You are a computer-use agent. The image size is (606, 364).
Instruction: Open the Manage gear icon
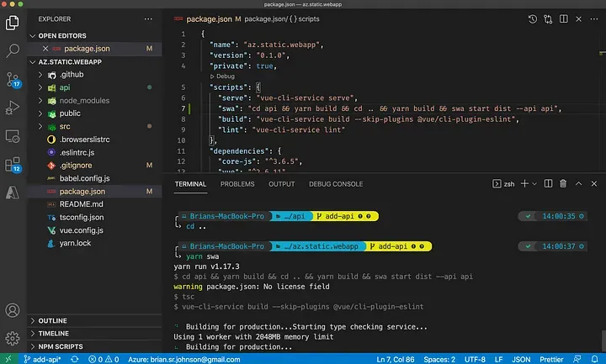coord(13,339)
